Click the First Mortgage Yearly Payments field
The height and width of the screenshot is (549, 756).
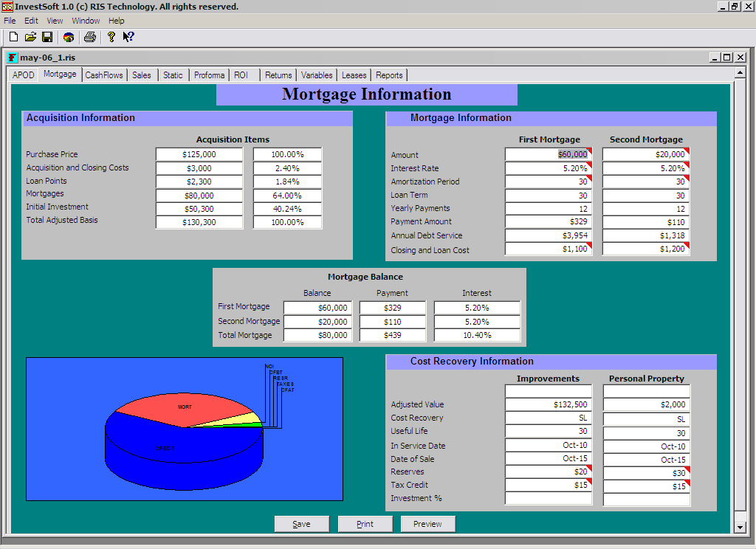549,209
